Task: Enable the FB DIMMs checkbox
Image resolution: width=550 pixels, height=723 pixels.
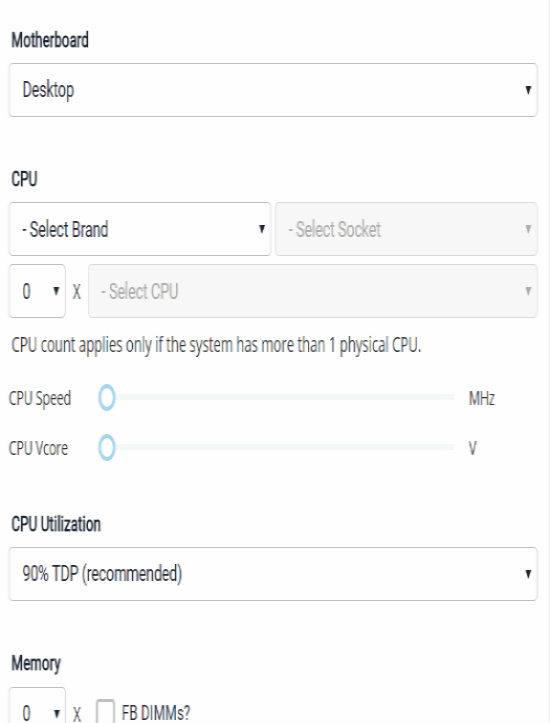Action: tap(105, 712)
